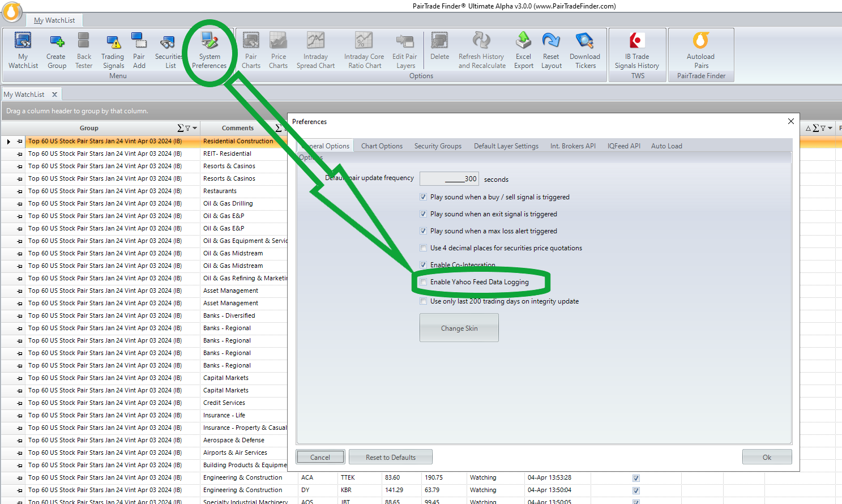Cancel the Preferences dialog

point(320,457)
